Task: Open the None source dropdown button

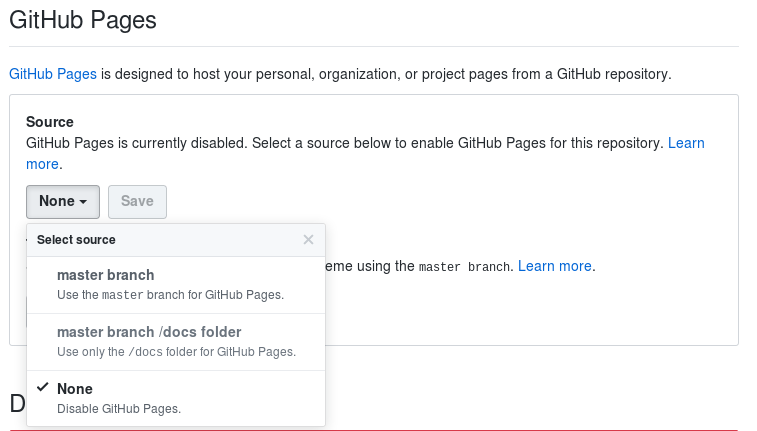Action: (x=62, y=201)
